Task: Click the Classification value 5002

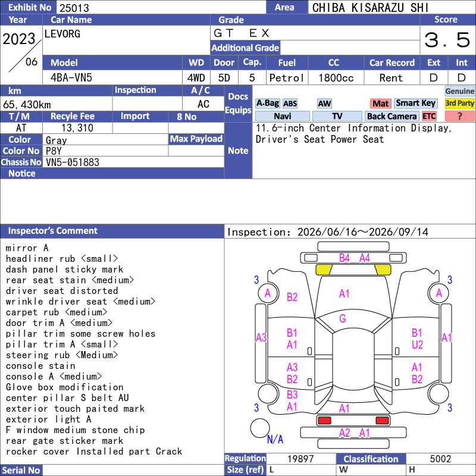Action: pos(440,459)
